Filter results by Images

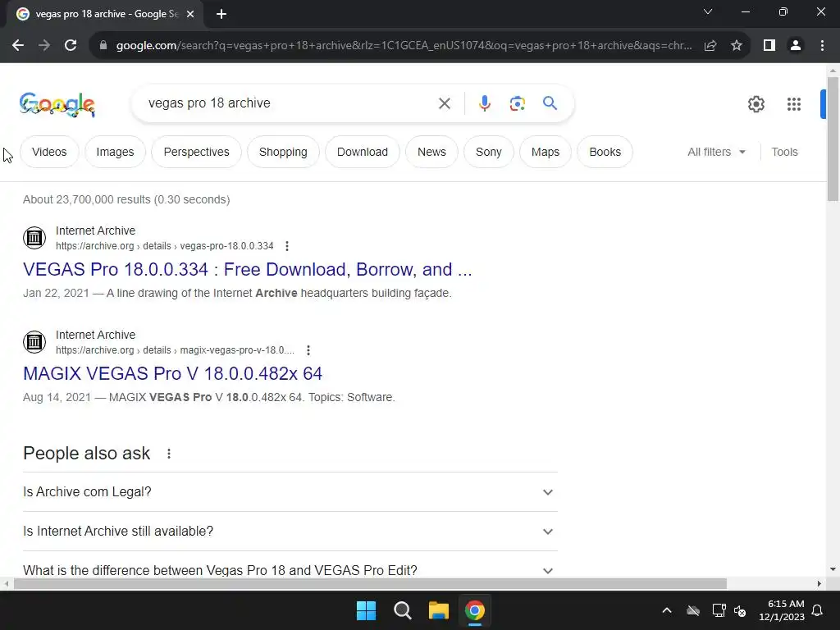click(x=115, y=152)
